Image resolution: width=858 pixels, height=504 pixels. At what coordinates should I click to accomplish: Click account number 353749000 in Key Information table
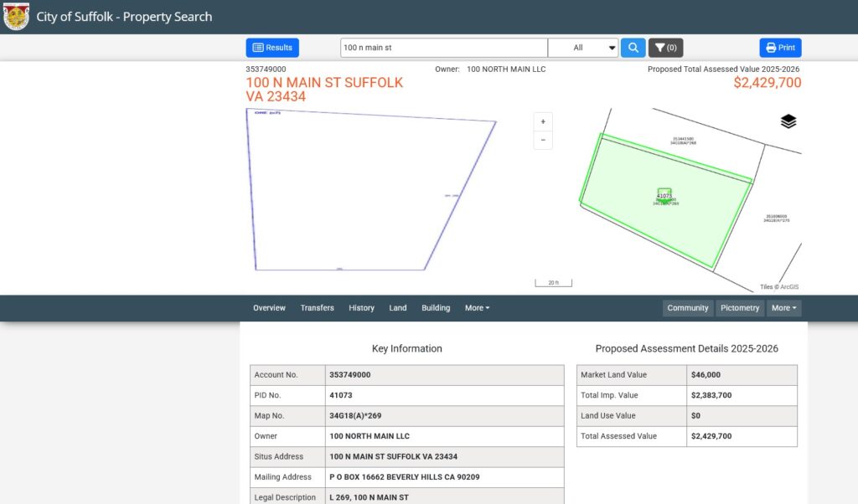(x=349, y=374)
